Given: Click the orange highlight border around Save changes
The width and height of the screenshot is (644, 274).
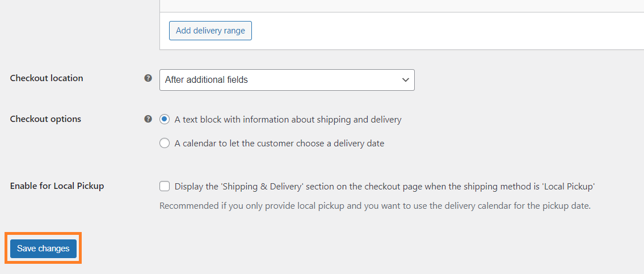Looking at the screenshot, I should 43,233.
